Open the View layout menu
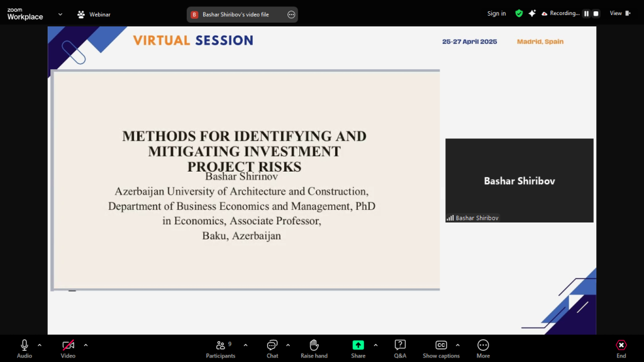Image resolution: width=644 pixels, height=362 pixels. [x=619, y=13]
